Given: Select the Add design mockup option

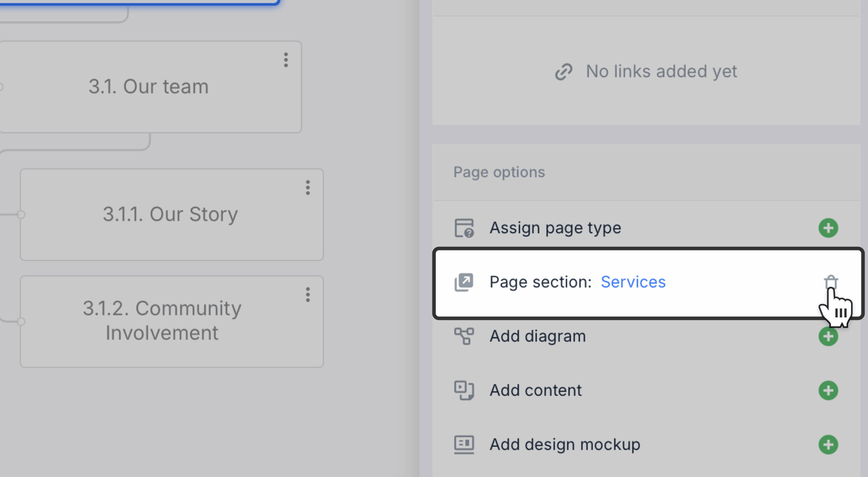Looking at the screenshot, I should click(646, 444).
